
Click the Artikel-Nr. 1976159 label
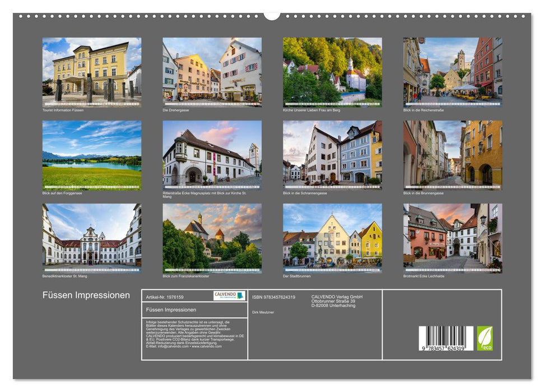tap(165, 297)
